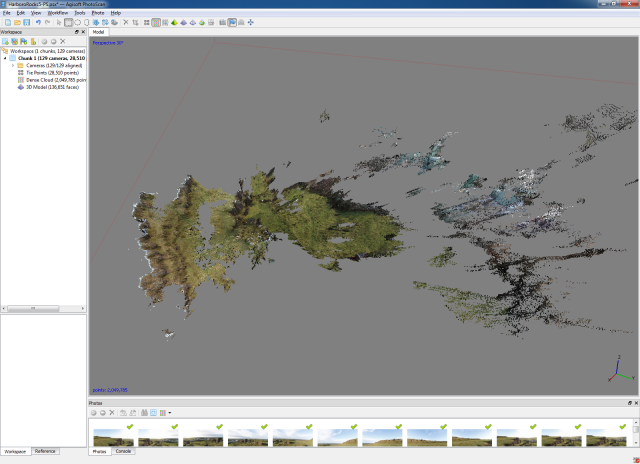Screen dimensions: 640x464
Task: Select the Model tab
Action: click(x=98, y=32)
